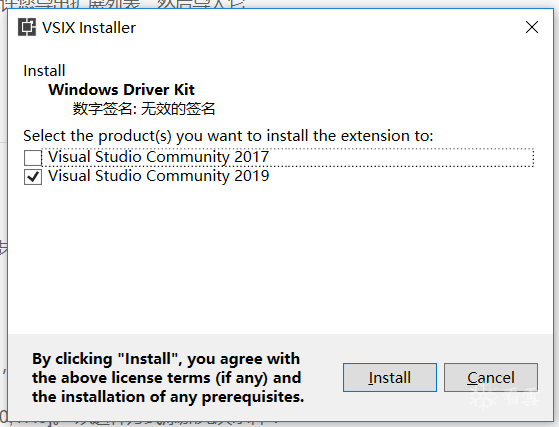
Task: Click the VSIX Installer title text
Action: coord(89,27)
